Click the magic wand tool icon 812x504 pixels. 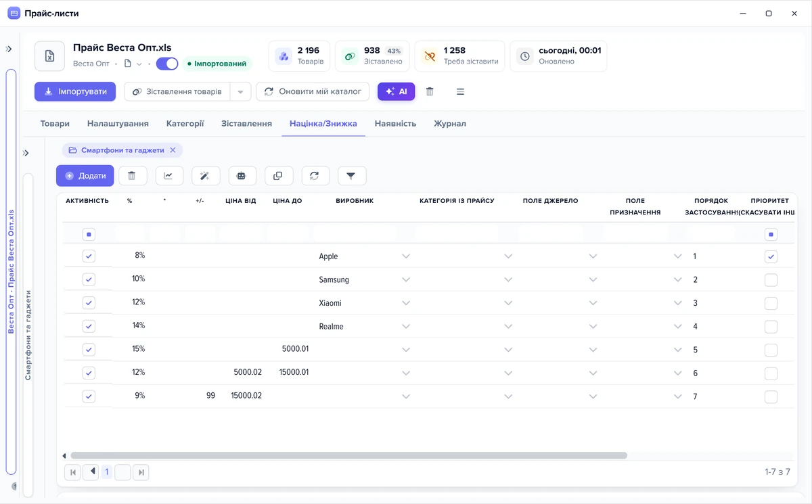pos(205,176)
